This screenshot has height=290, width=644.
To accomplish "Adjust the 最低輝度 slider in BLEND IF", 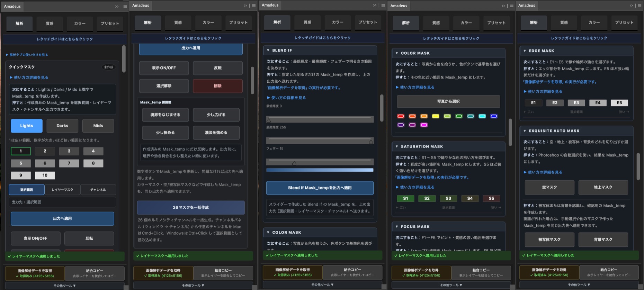I will 320,119.
